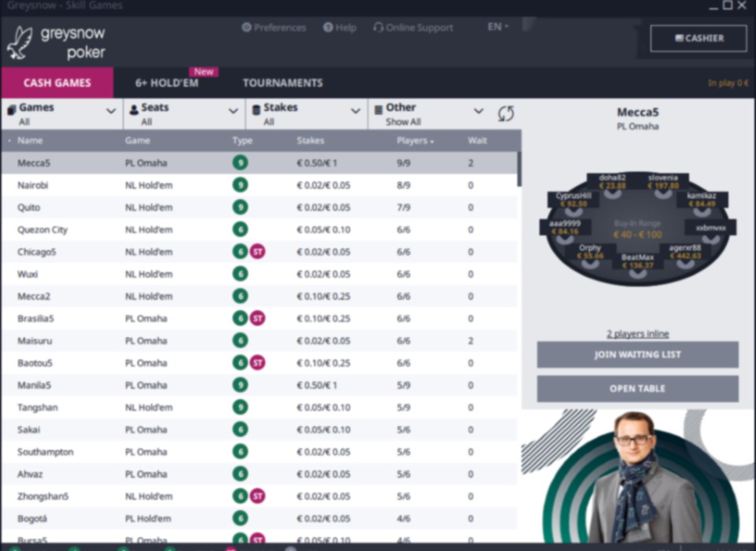The image size is (756, 551).
Task: Open the Mecca5 table
Action: pyautogui.click(x=637, y=389)
